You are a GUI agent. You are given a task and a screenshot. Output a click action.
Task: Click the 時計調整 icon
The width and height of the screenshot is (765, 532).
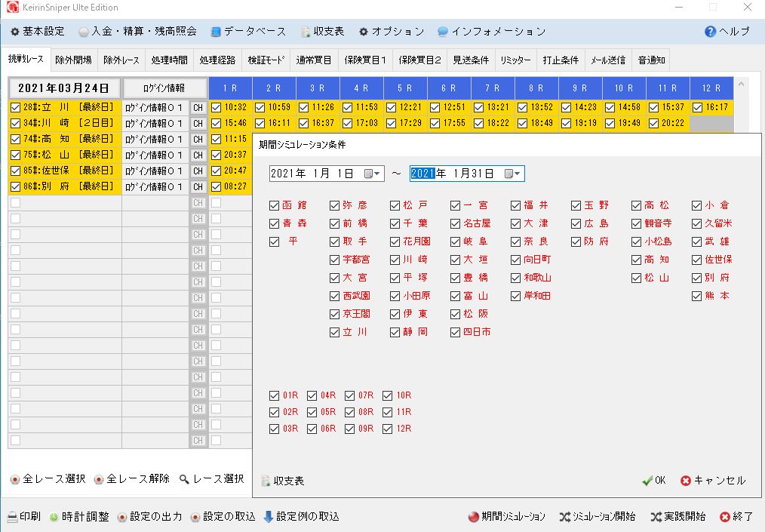pos(54,517)
